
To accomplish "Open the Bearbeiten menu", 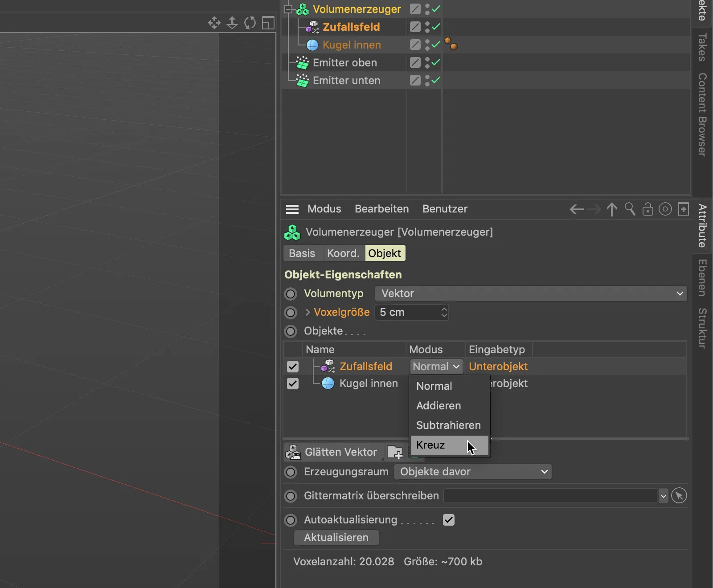I will [382, 209].
